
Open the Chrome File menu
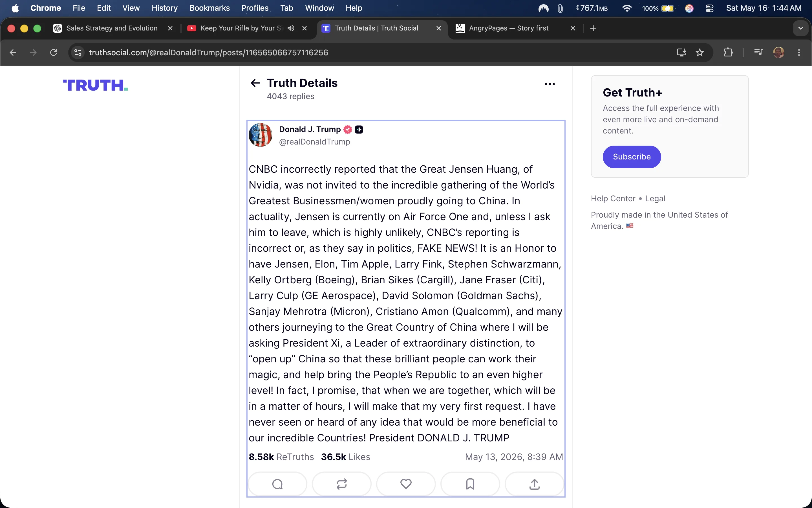point(79,8)
